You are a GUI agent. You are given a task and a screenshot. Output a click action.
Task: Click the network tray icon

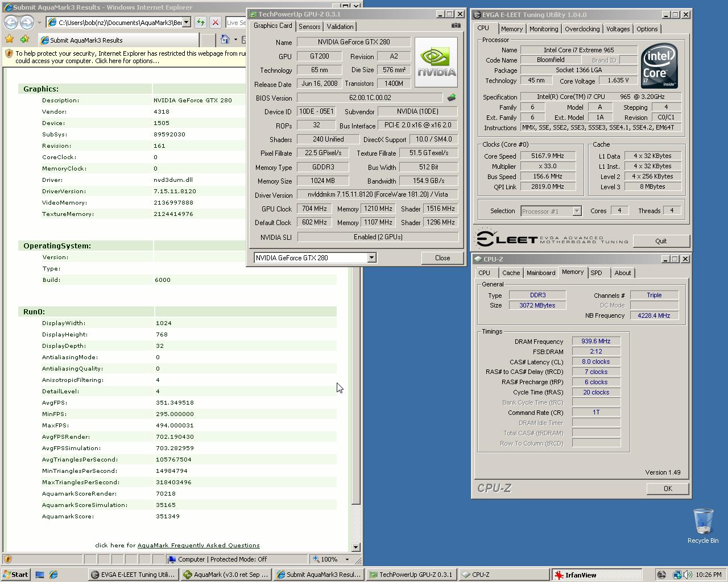tap(677, 575)
